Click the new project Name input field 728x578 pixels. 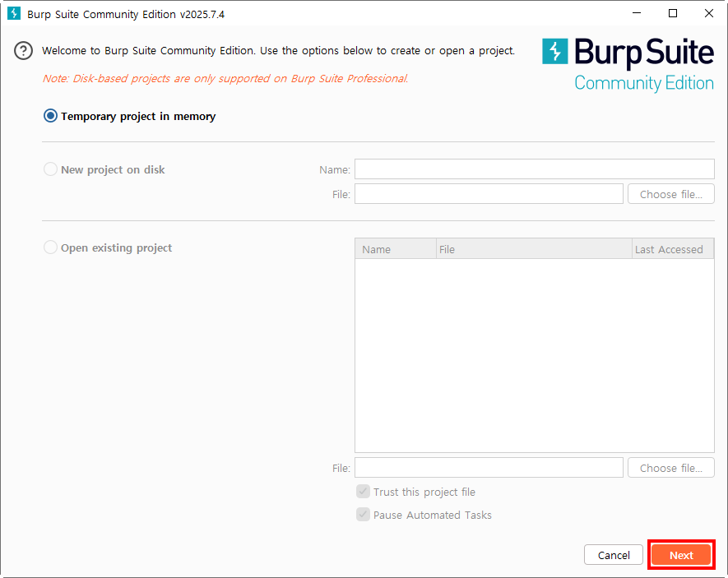535,169
